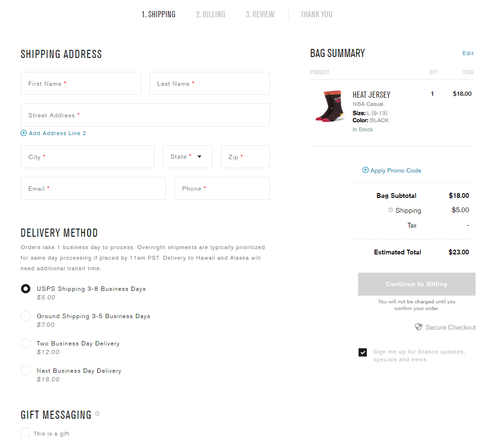Click inside the Email input field

point(93,188)
